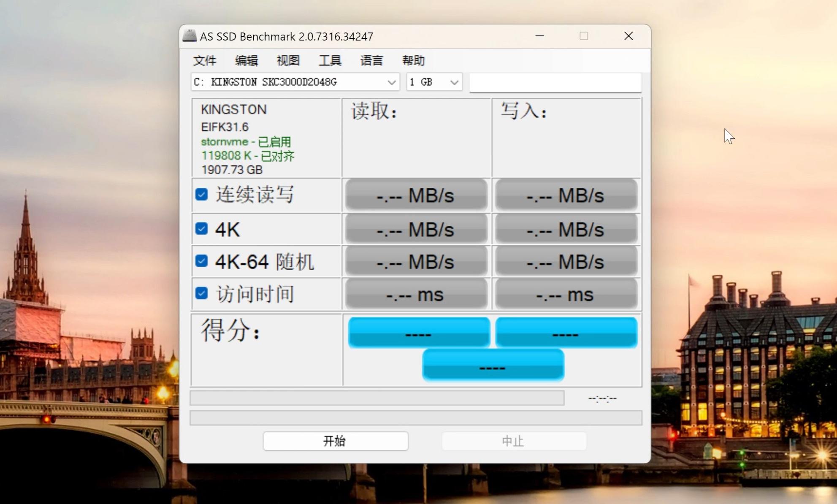Screen dimensions: 837x504
Task: Click the 119808 K - 已对齐 alignment text
Action: tap(248, 156)
